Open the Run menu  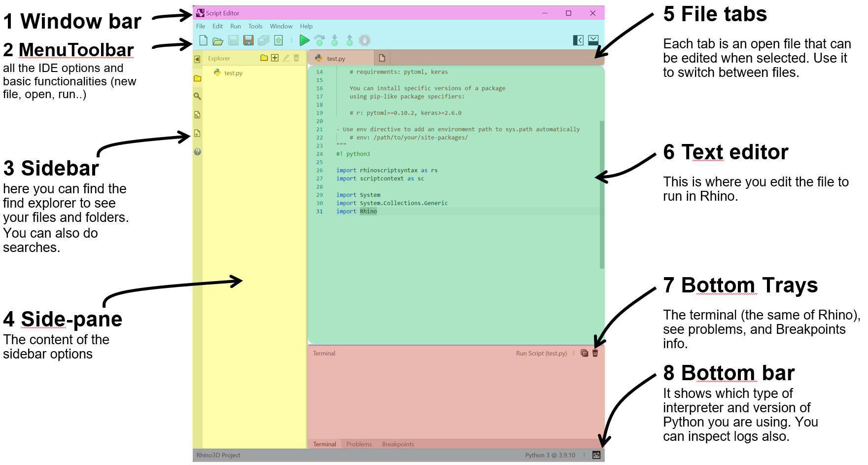(x=236, y=26)
